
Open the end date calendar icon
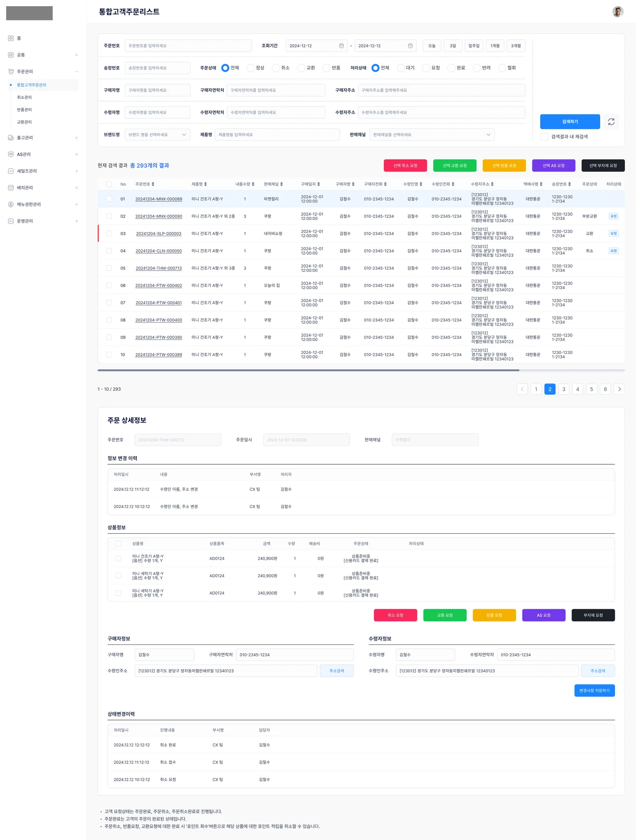(x=410, y=46)
